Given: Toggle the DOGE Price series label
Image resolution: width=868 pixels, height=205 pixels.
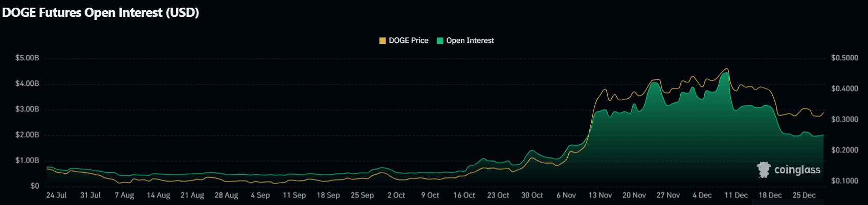Looking at the screenshot, I should pyautogui.click(x=408, y=41).
